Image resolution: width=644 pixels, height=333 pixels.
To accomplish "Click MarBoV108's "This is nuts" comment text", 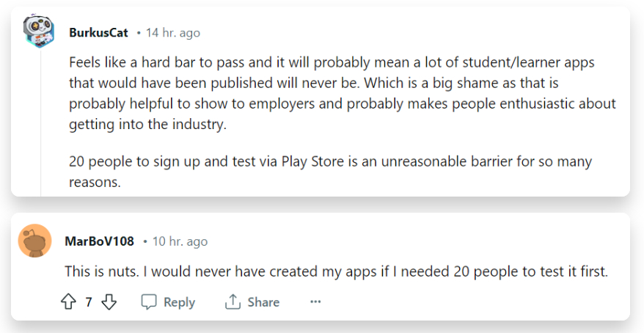I will (x=336, y=271).
